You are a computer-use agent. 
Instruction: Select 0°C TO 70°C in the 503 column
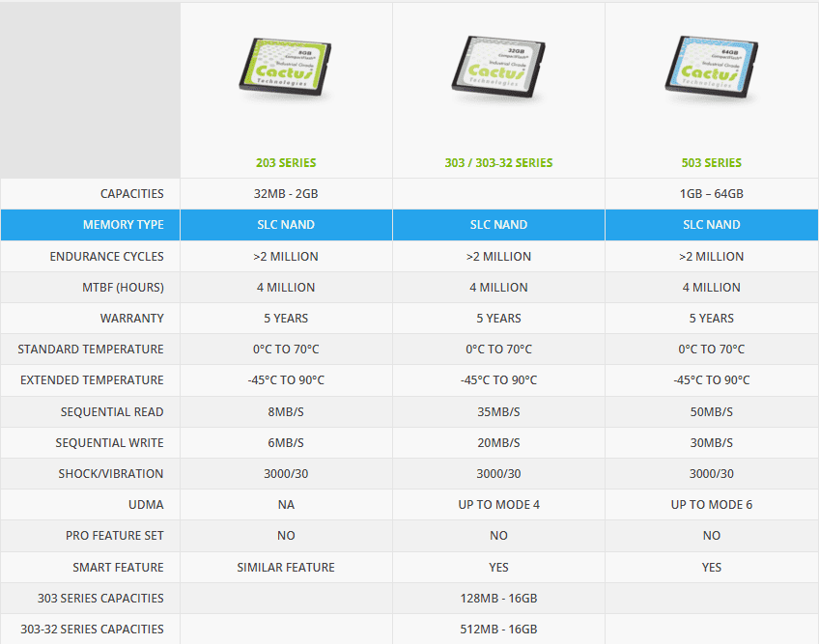pyautogui.click(x=712, y=349)
